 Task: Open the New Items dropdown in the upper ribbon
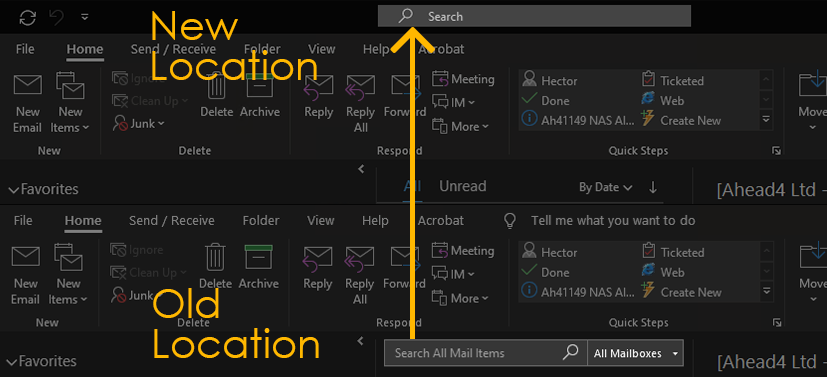(70, 104)
